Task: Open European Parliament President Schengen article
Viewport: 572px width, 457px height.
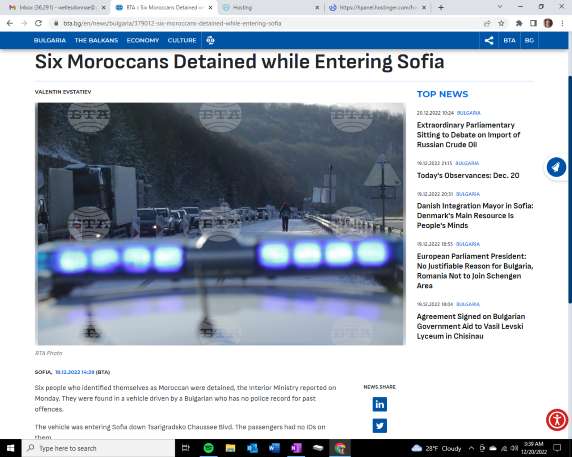Action: pos(475,271)
